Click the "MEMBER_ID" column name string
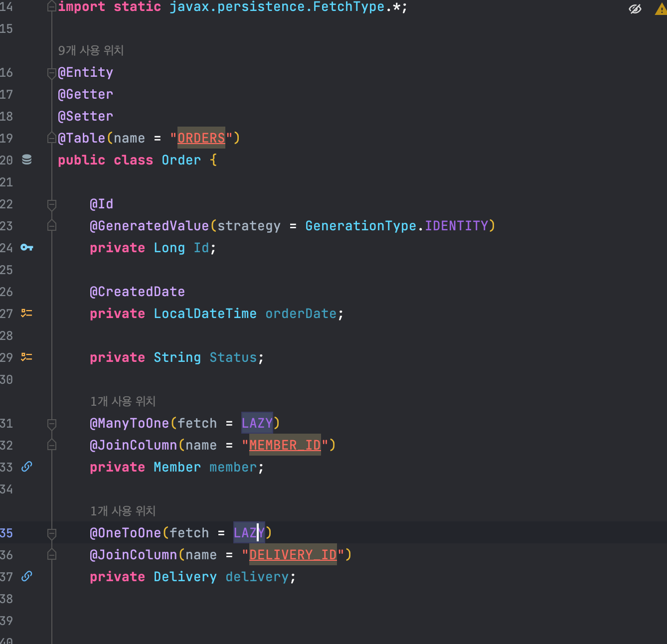The width and height of the screenshot is (667, 644). tap(285, 445)
